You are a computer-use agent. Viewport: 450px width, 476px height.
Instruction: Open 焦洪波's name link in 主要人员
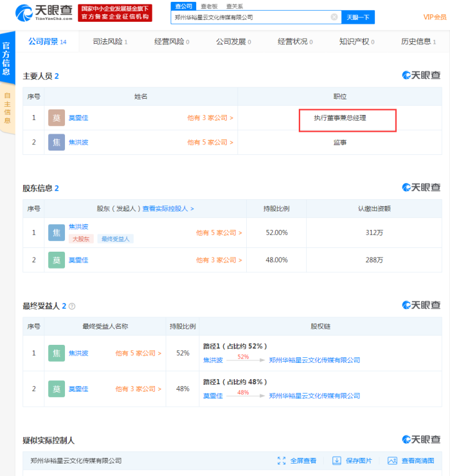click(78, 142)
